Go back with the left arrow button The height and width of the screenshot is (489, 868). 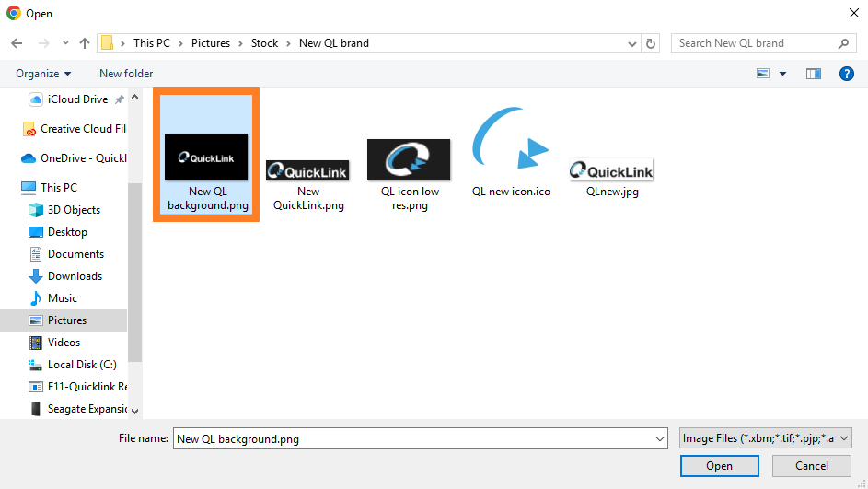[17, 43]
